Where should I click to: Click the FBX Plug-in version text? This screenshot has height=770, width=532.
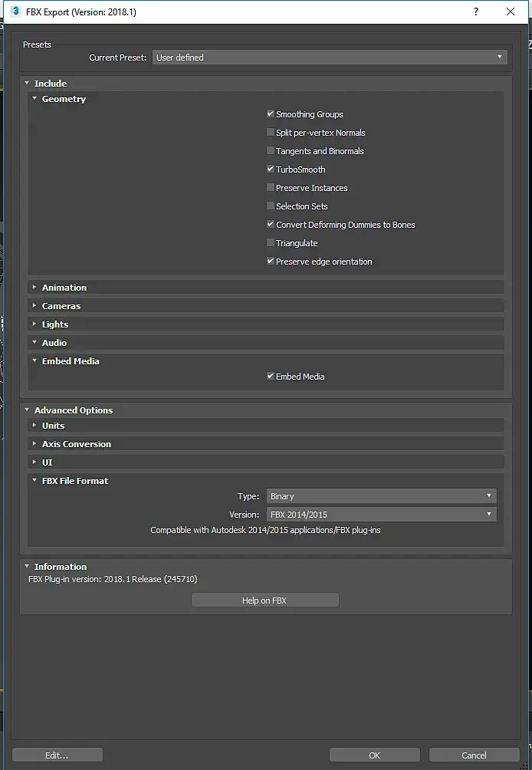113,579
